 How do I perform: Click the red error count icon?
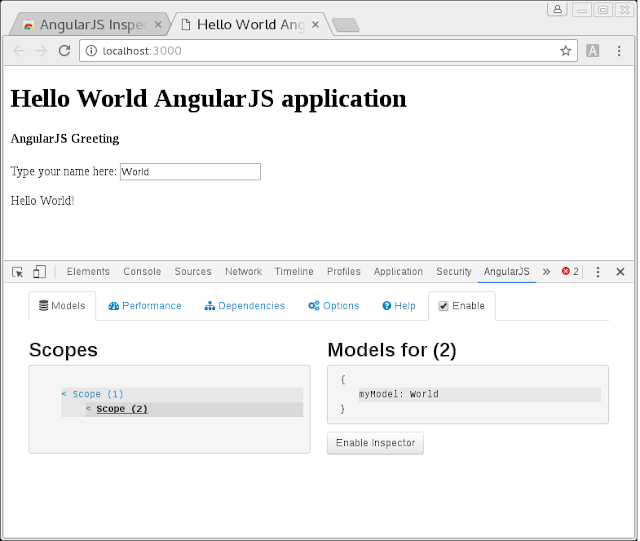coord(565,271)
